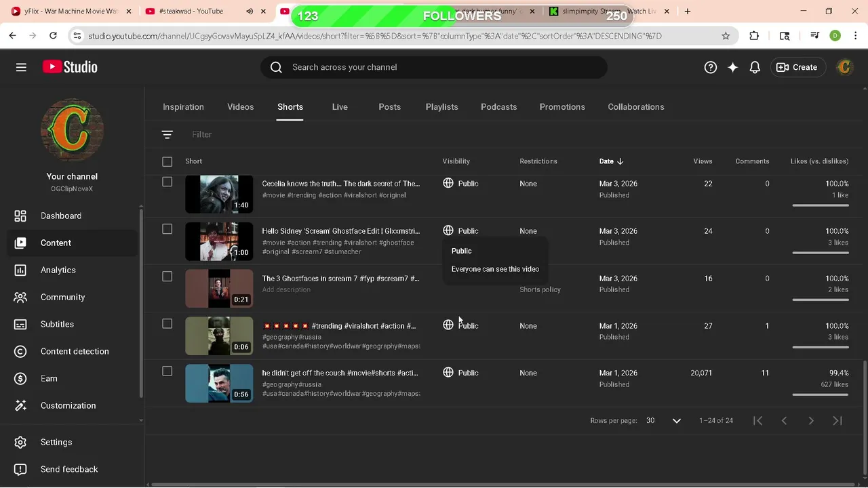Switch to the Podcasts tab
868x488 pixels.
pos(498,107)
